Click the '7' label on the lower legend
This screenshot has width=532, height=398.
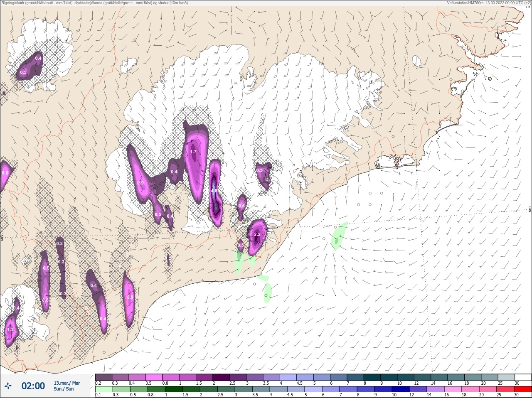click(341, 395)
